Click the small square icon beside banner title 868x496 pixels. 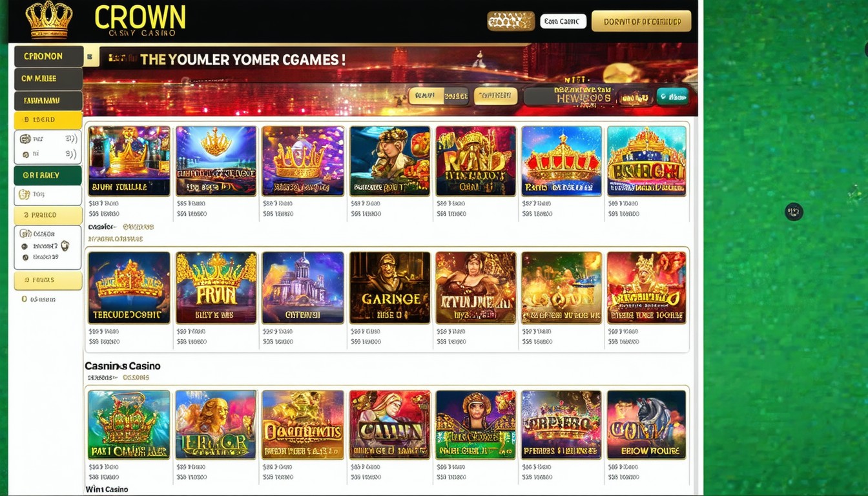pos(90,57)
